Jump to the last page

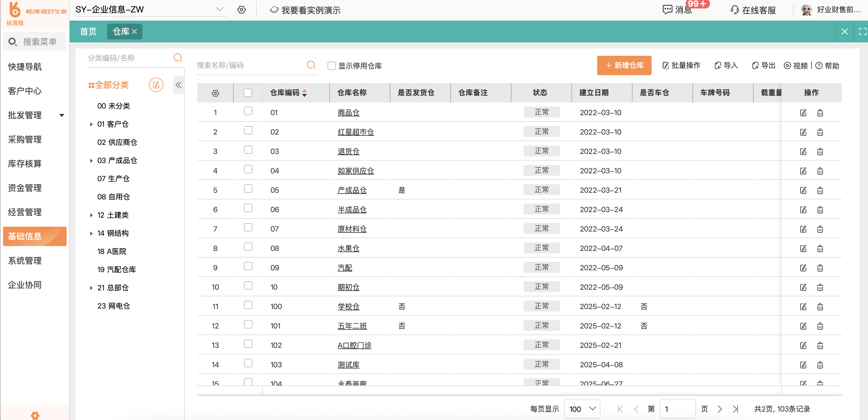pyautogui.click(x=735, y=409)
